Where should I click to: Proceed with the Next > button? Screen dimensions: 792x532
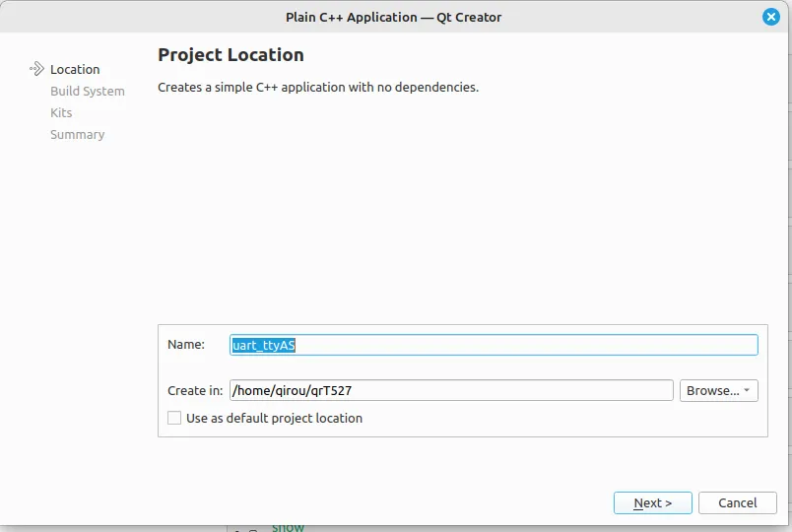652,502
